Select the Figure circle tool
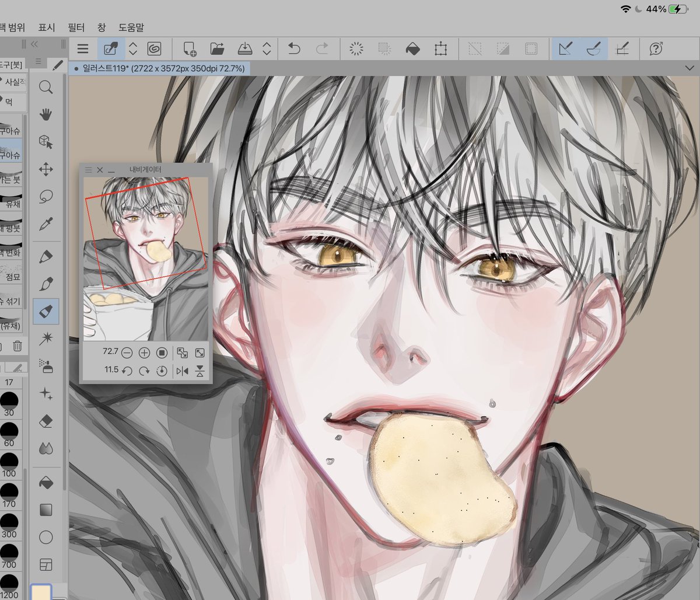 click(45, 537)
